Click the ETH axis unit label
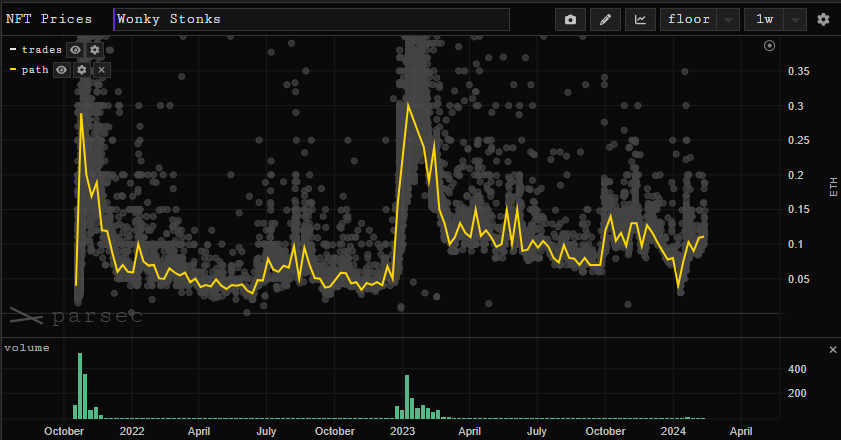Image resolution: width=841 pixels, height=440 pixels. [x=833, y=187]
